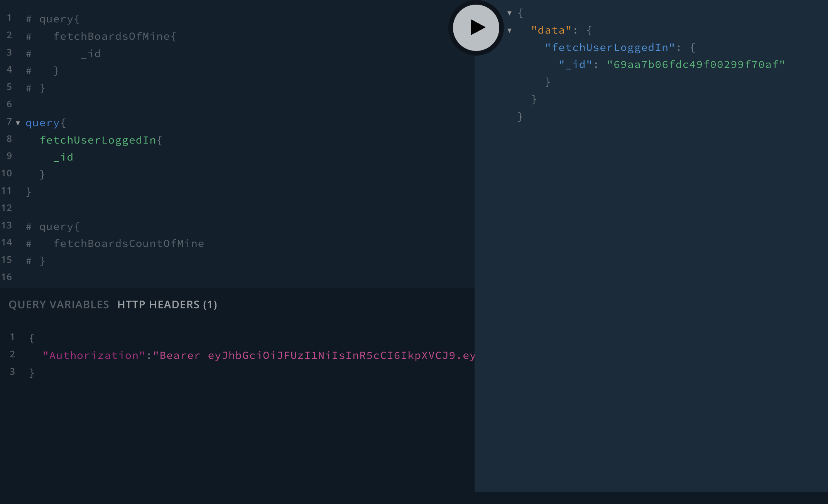828x504 pixels.
Task: Switch to the Query Variables tab
Action: 59,305
